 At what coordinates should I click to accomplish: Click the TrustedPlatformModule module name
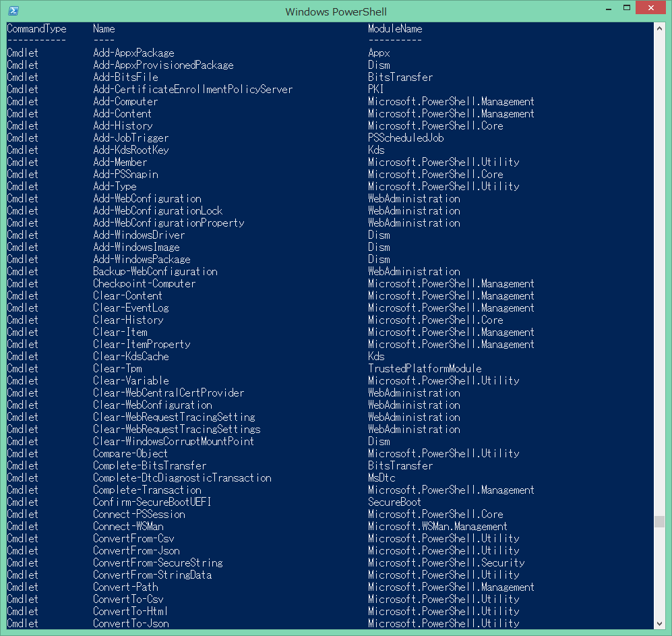tap(425, 369)
